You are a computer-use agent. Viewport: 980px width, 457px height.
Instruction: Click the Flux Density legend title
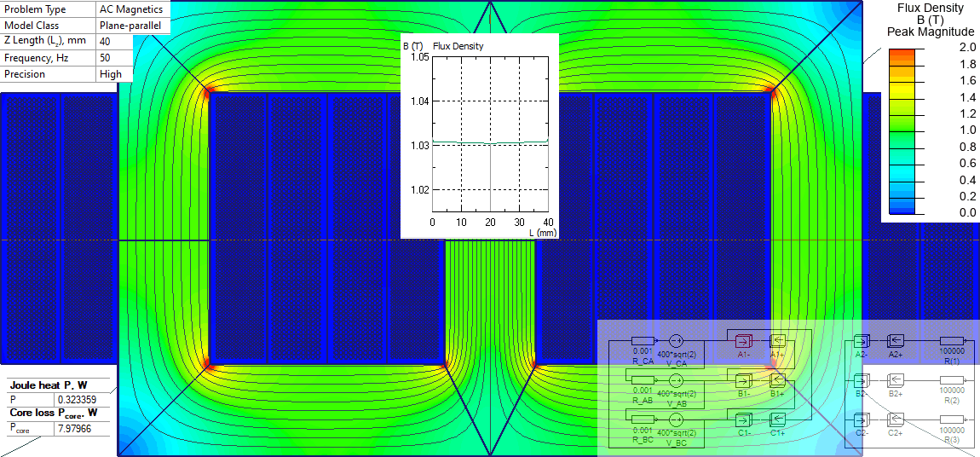coord(931,9)
